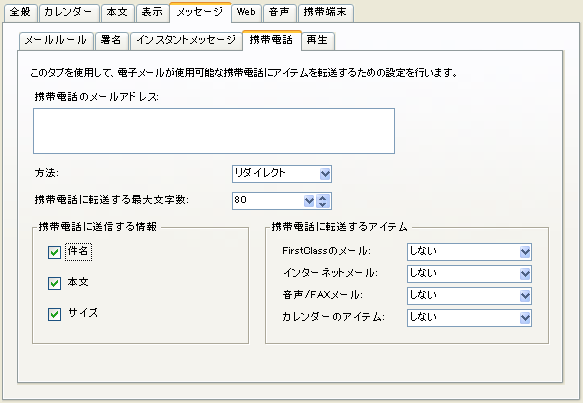Screen dimensions: 583x403
Task: Select the 署名 sub-tab
Action: (111, 41)
